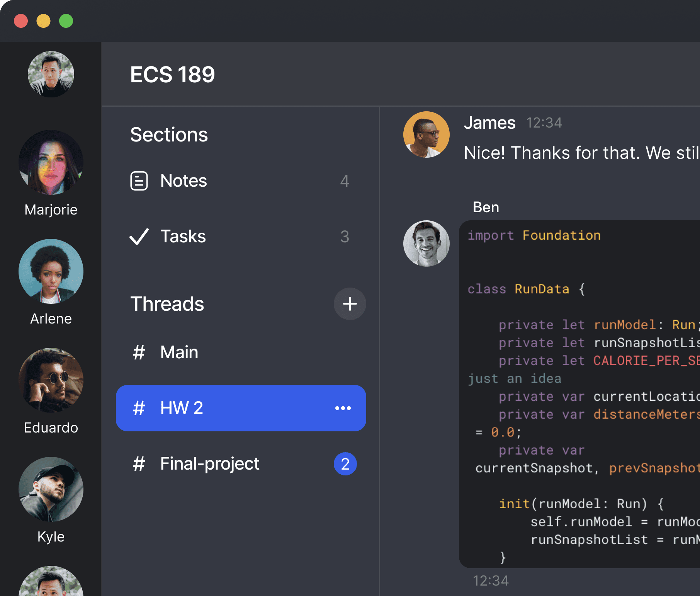
Task: View Ben's avatar in the chat
Action: 426,244
